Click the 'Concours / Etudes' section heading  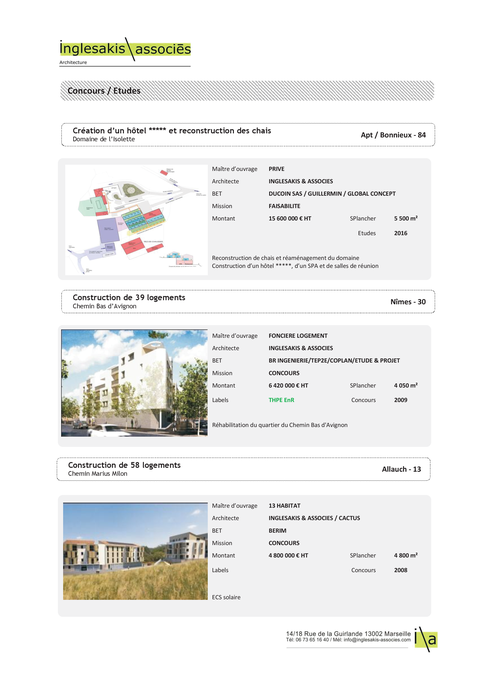point(104,91)
